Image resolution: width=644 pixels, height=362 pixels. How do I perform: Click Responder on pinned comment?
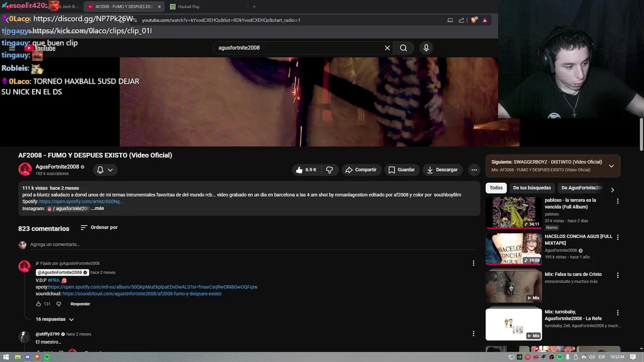click(80, 304)
